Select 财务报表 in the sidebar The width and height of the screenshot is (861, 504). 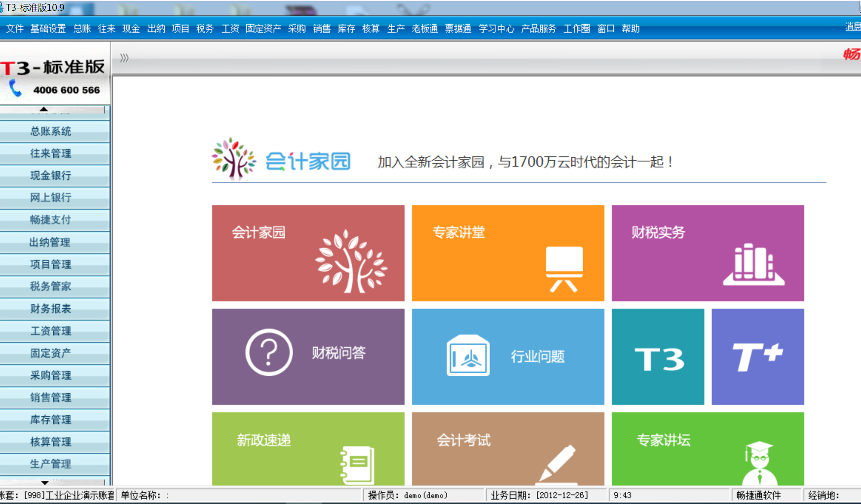(55, 309)
